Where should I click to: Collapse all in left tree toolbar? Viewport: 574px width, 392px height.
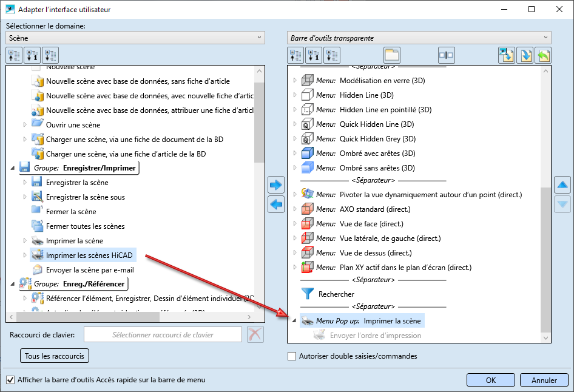[x=14, y=56]
